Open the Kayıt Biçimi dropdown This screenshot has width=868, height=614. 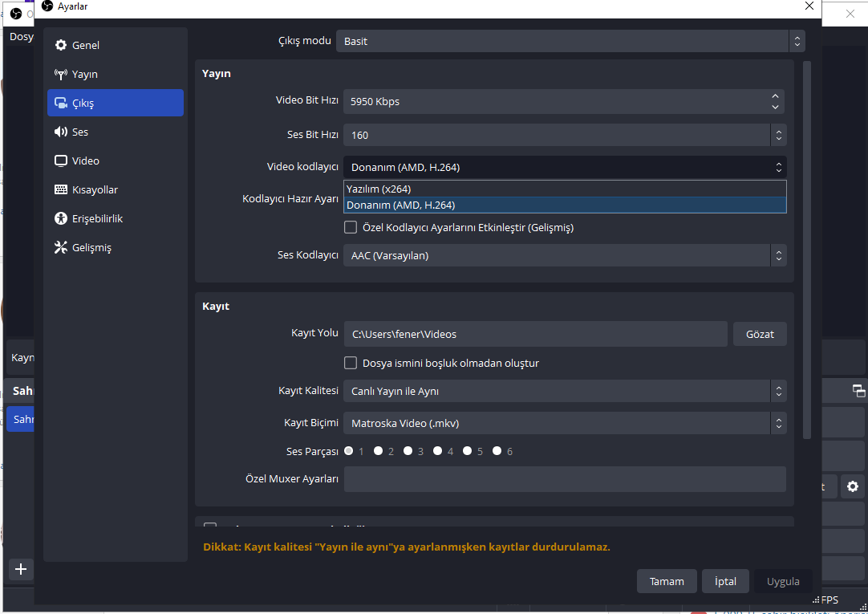point(565,424)
